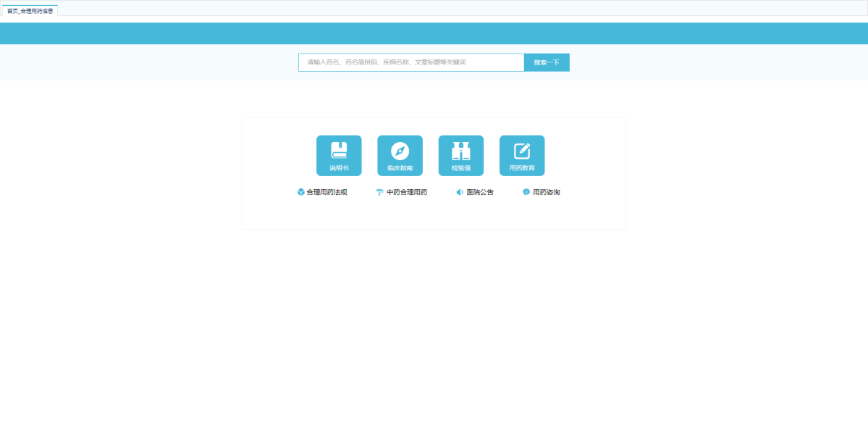This screenshot has width=868, height=424.
Task: Click the chat bubble icon beside 用药咨询
Action: tap(526, 192)
